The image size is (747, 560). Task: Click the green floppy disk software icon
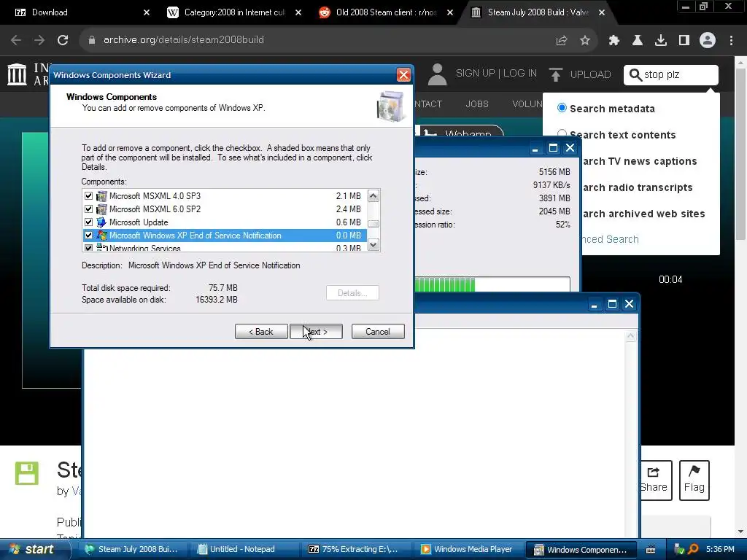[x=27, y=473]
